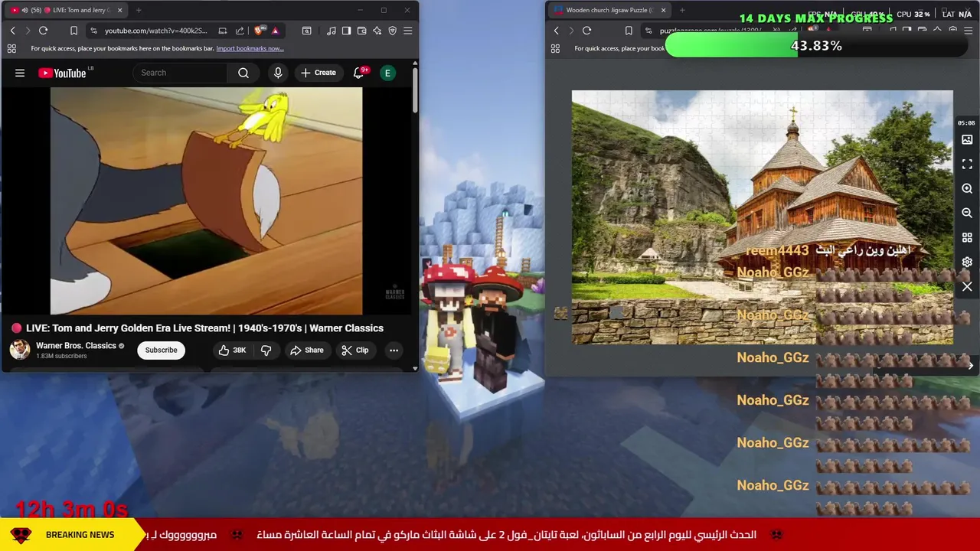Image resolution: width=980 pixels, height=551 pixels.
Task: Open the VPN shield icon in YouTube window
Action: [x=392, y=31]
